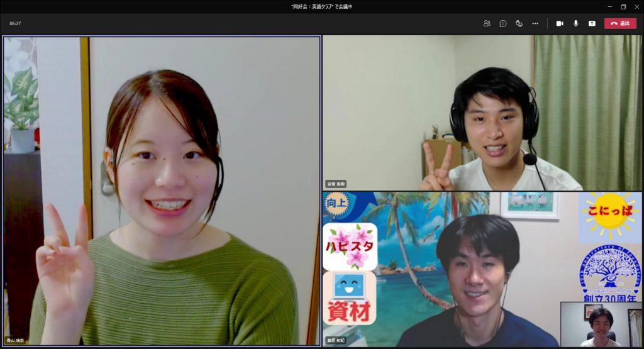The width and height of the screenshot is (644, 349).
Task: Toggle the camera on or off
Action: pos(560,23)
